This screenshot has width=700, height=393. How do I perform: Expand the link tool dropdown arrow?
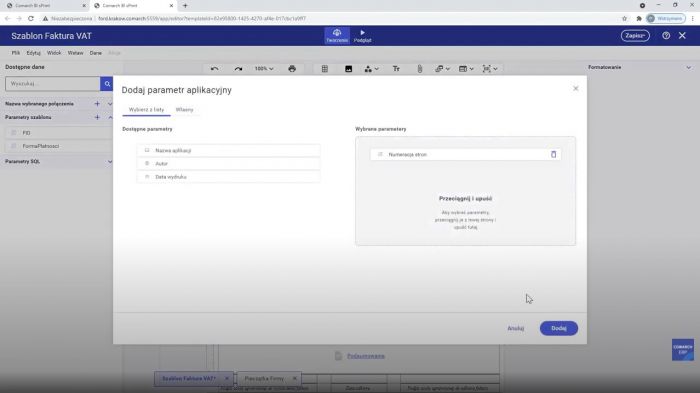coord(448,69)
